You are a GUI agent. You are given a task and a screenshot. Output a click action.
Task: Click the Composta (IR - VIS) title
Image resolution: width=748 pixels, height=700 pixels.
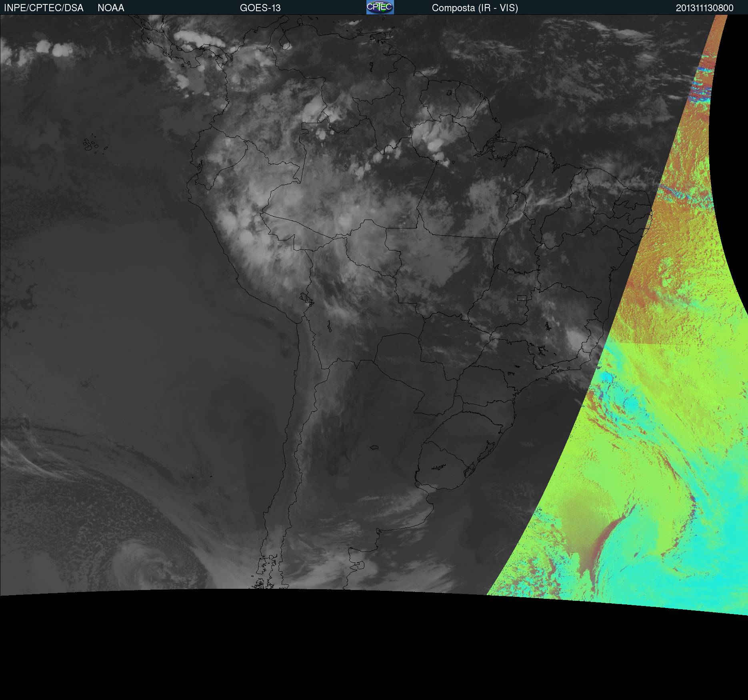coord(475,8)
